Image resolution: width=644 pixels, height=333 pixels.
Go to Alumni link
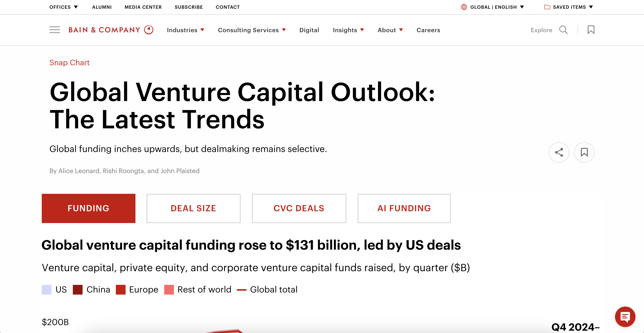[x=102, y=7]
